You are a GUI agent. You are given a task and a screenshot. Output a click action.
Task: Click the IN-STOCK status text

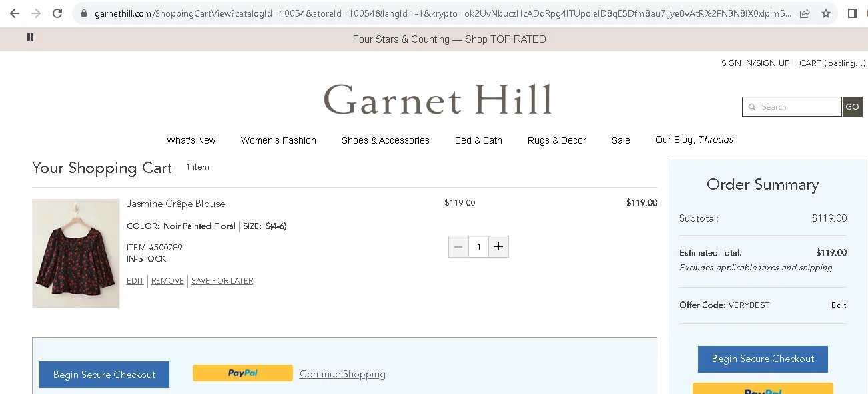click(146, 259)
